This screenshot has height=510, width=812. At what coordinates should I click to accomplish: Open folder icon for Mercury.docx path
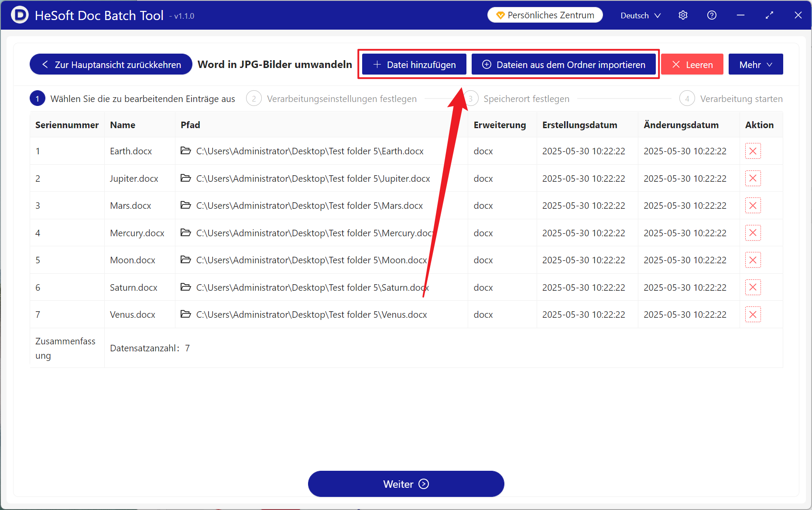click(x=186, y=233)
